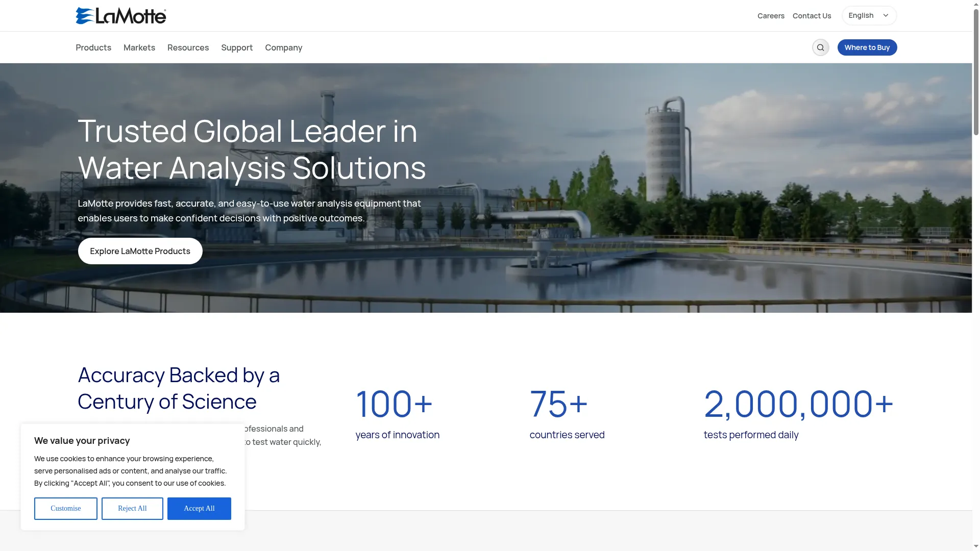Click 'tests performed daily' text
The width and height of the screenshot is (980, 551).
(751, 435)
